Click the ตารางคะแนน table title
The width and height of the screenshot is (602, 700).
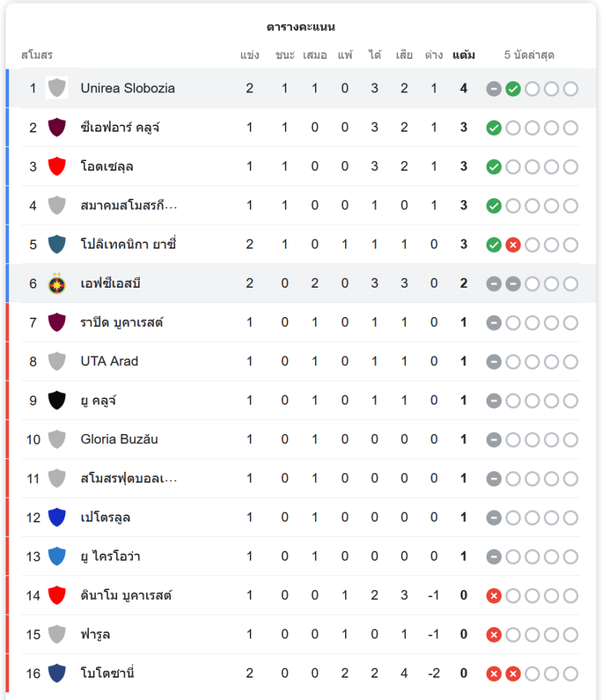301,27
